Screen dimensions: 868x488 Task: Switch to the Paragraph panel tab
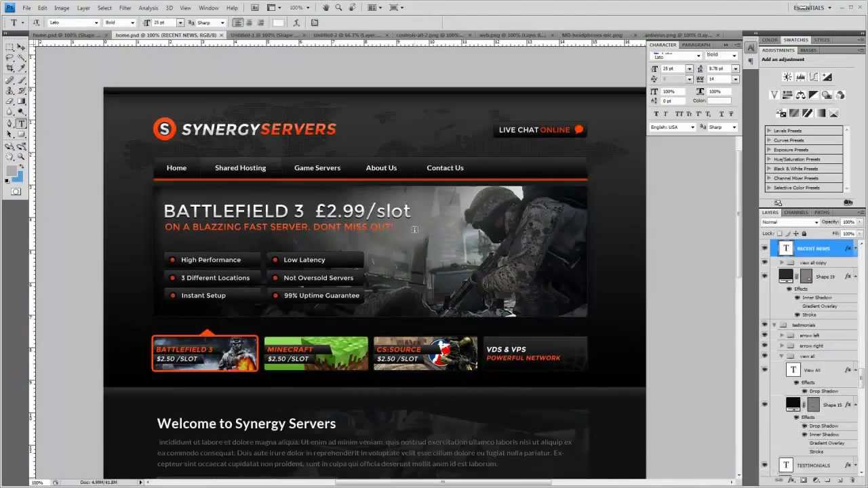[696, 45]
